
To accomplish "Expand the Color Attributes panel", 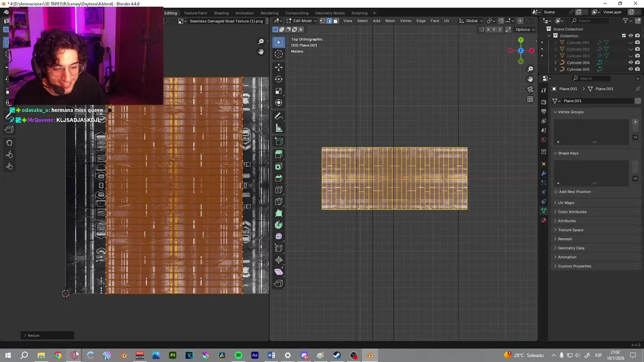I will [x=596, y=212].
